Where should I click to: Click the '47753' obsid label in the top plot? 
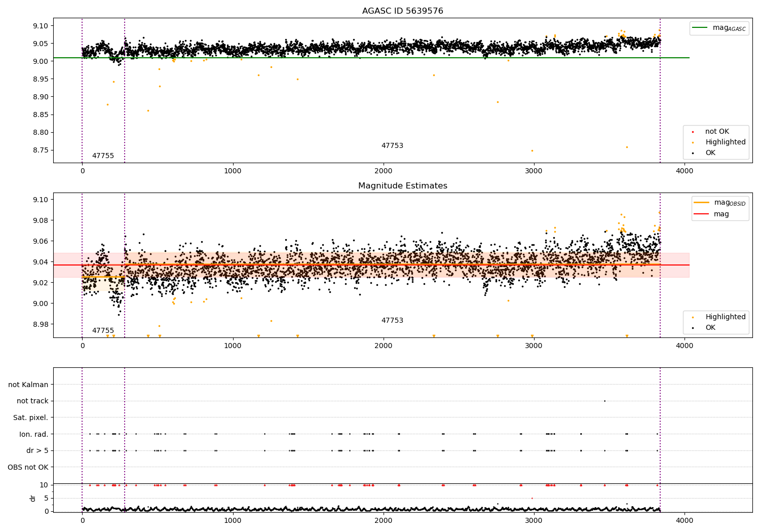pyautogui.click(x=392, y=146)
